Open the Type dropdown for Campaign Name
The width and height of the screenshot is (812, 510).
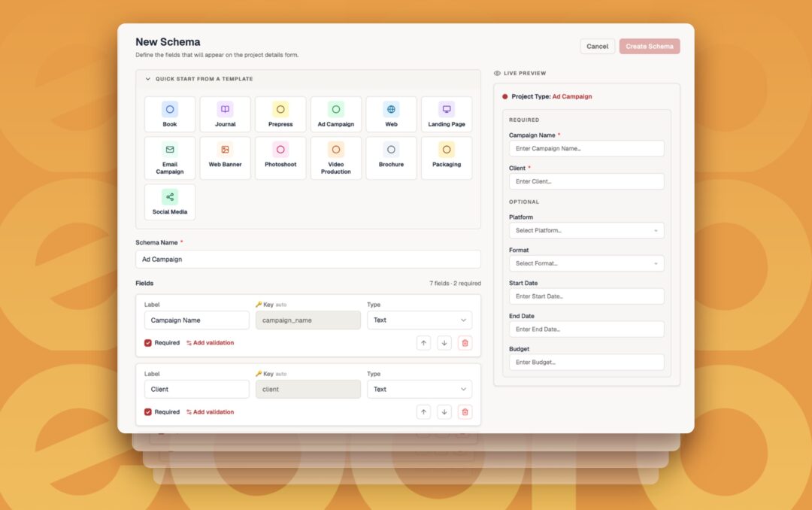[x=420, y=320]
